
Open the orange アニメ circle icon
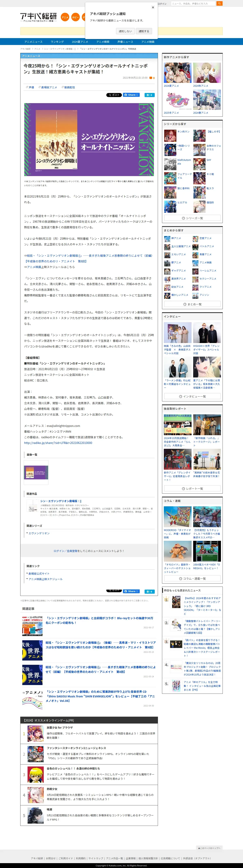tap(65, 17)
